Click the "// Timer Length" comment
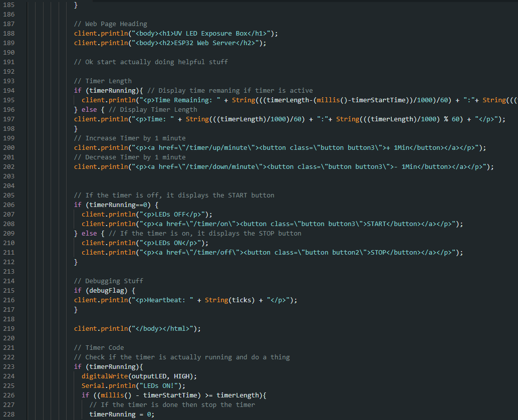518x420 pixels. pos(103,81)
